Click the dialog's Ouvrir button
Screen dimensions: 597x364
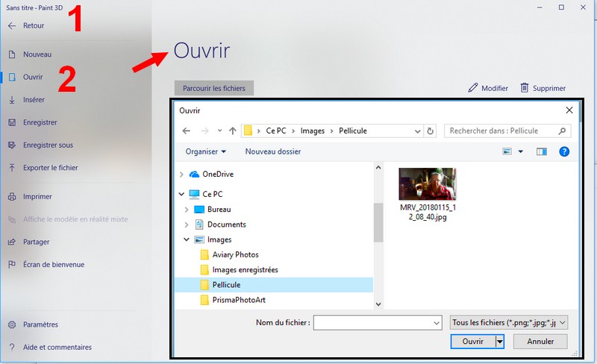tap(473, 342)
